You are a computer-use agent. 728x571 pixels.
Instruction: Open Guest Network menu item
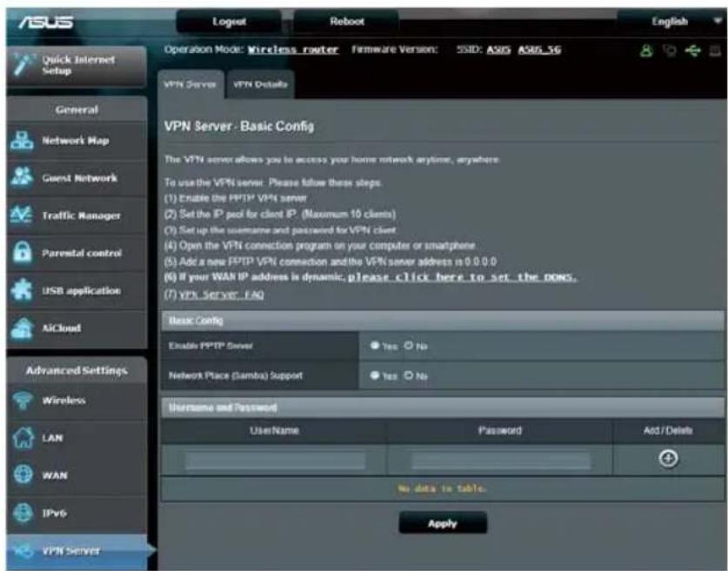tap(77, 178)
